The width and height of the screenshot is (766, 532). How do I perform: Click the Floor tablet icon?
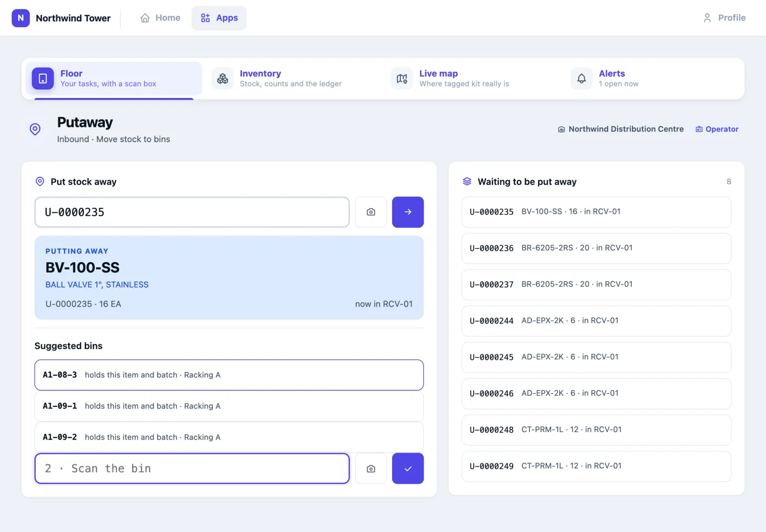(43, 78)
